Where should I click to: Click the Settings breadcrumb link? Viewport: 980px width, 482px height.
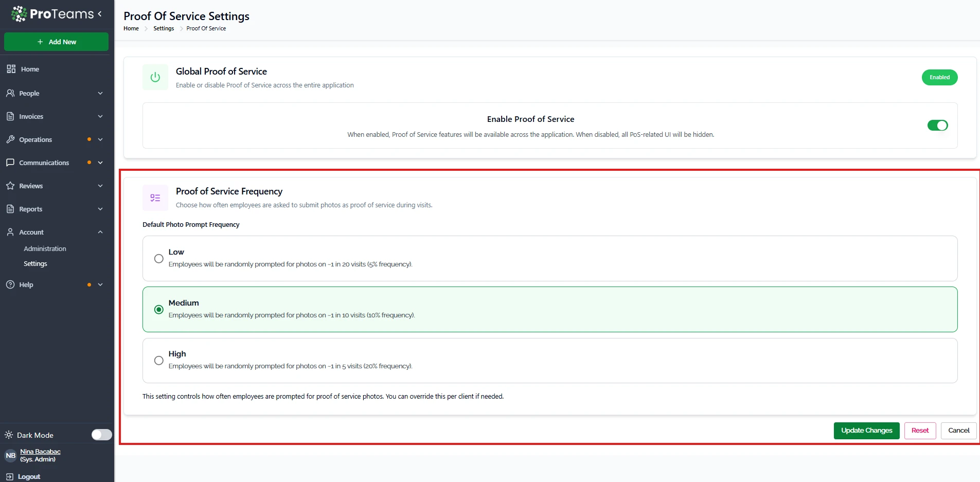164,28
